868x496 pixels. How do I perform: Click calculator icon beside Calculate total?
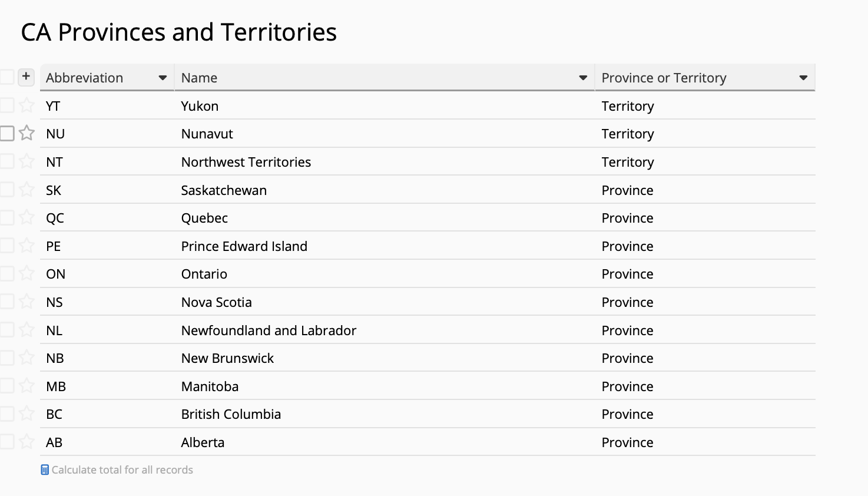[x=45, y=469]
